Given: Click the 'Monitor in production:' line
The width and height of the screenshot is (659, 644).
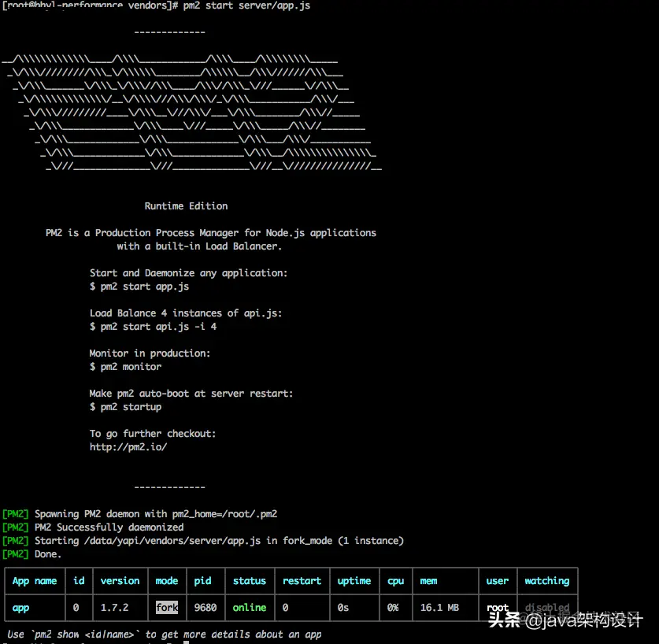Looking at the screenshot, I should 150,353.
